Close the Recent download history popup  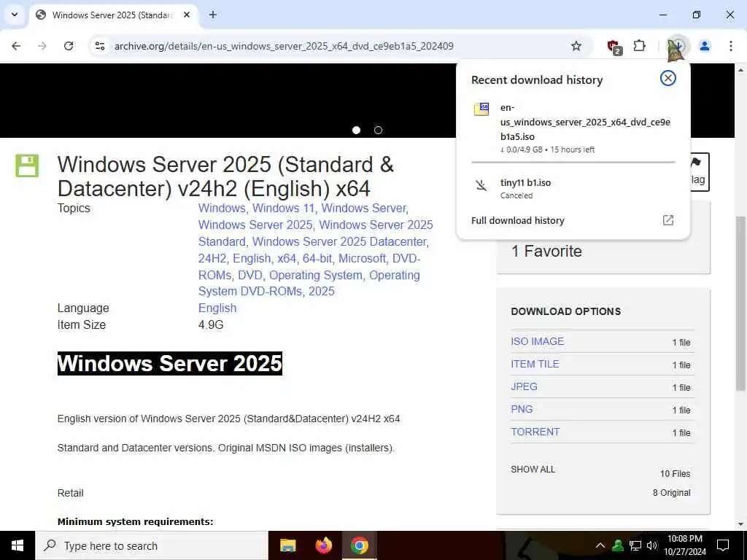click(668, 78)
